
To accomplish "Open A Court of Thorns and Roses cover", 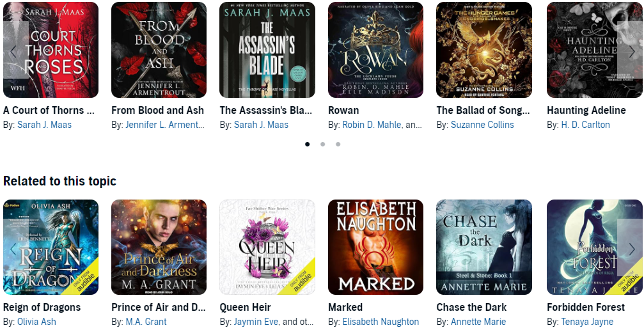I will pyautogui.click(x=51, y=50).
